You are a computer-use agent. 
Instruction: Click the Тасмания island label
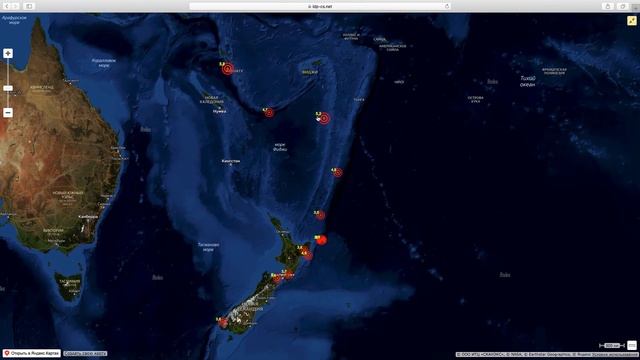(70, 282)
